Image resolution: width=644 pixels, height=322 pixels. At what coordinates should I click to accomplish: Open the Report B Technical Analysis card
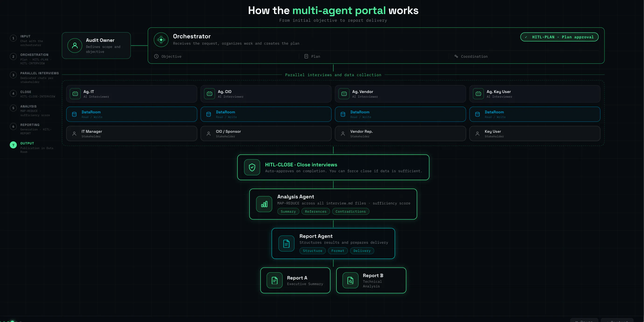[x=371, y=280]
